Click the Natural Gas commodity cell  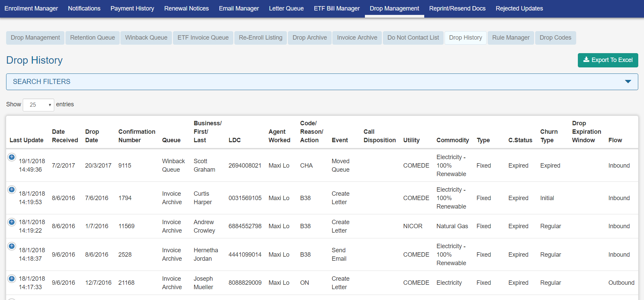point(452,226)
